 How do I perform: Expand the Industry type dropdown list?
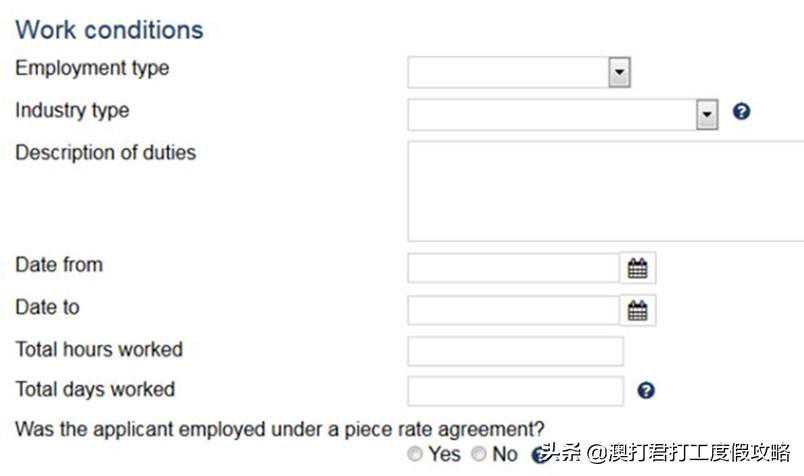707,114
